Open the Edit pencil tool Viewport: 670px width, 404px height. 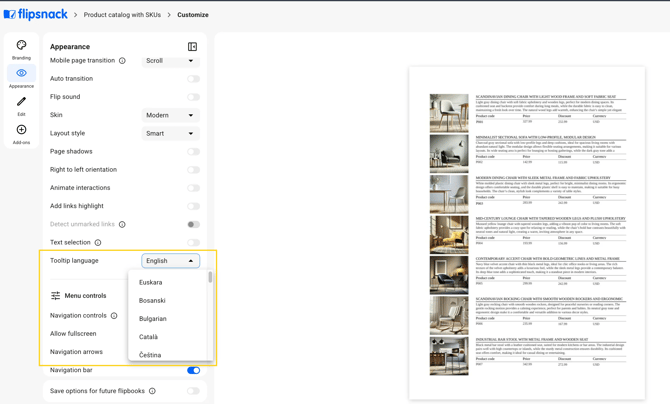tap(21, 105)
